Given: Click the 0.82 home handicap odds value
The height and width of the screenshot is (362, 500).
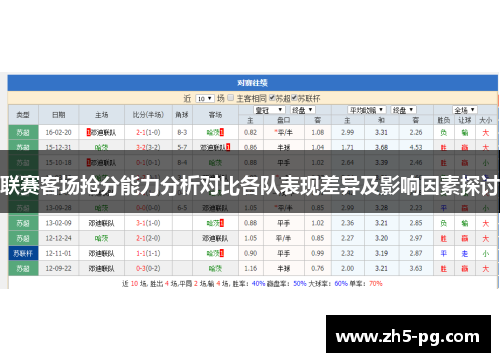Looking at the screenshot, I should click(x=251, y=132).
